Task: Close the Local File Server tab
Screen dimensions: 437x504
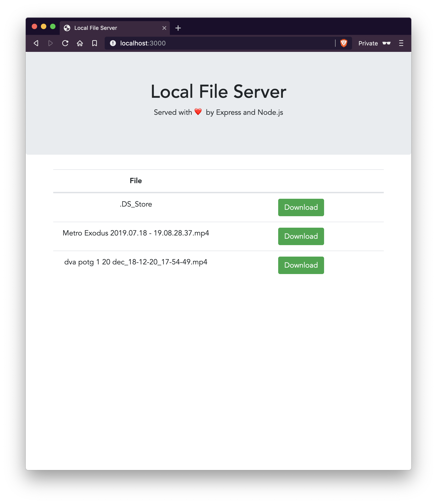Action: (164, 28)
